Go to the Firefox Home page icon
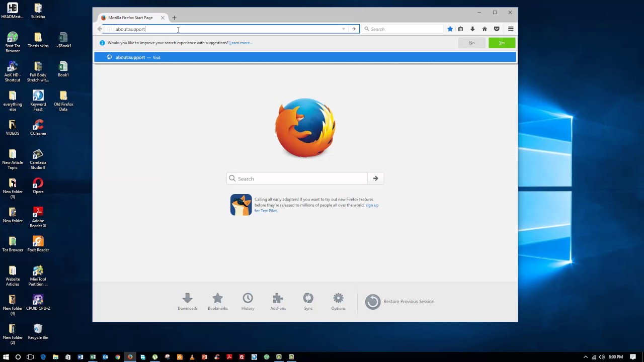The image size is (644, 362). [485, 29]
